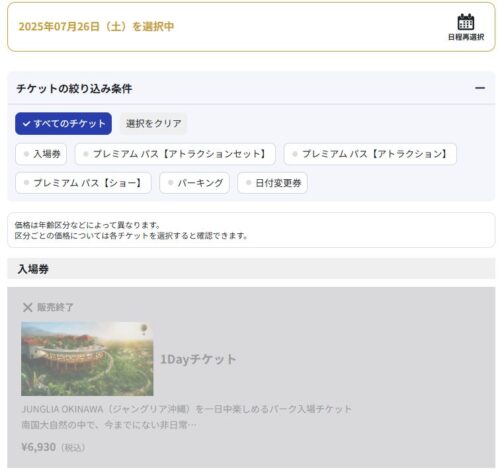Viewport: 500px width, 470px height.
Task: Click the calendar icon for 日程再選択
Action: [x=466, y=22]
